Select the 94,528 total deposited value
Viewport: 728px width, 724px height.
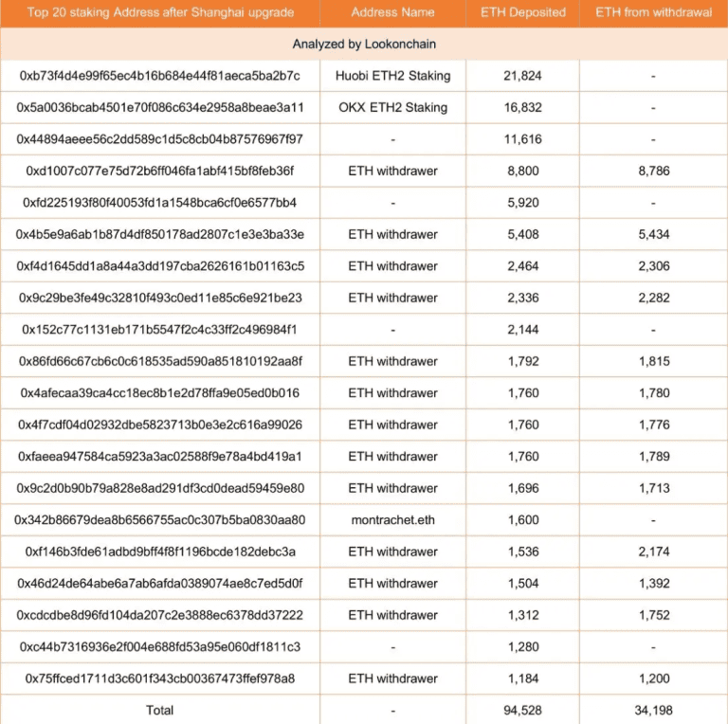(523, 710)
